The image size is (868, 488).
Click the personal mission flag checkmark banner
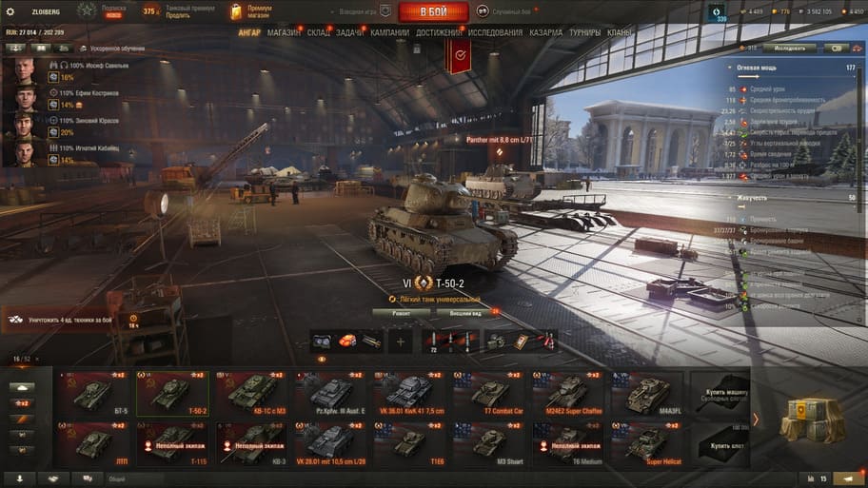[x=460, y=55]
